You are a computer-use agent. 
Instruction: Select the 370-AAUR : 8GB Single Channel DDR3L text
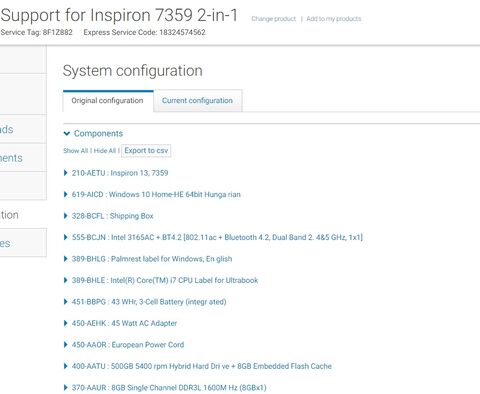(169, 388)
